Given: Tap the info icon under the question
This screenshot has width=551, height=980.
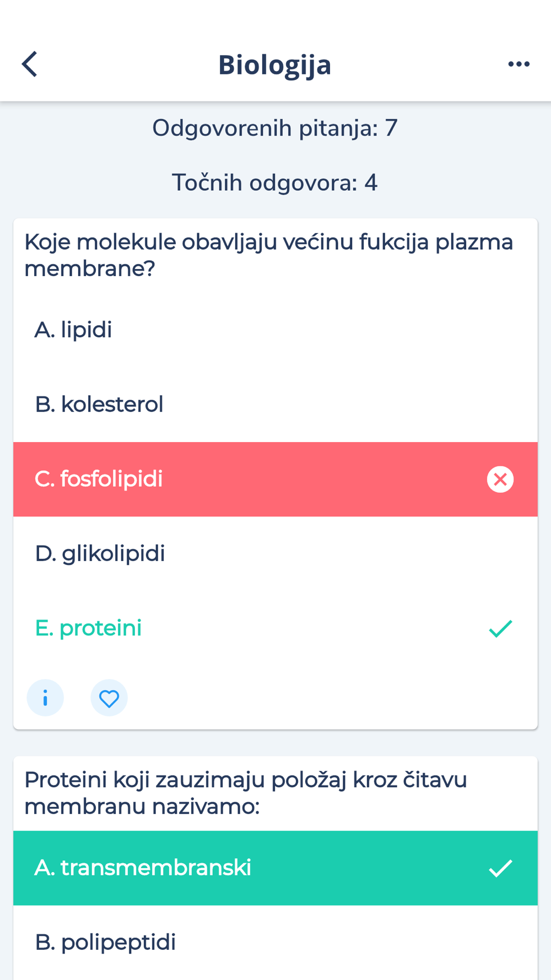Looking at the screenshot, I should 45,698.
